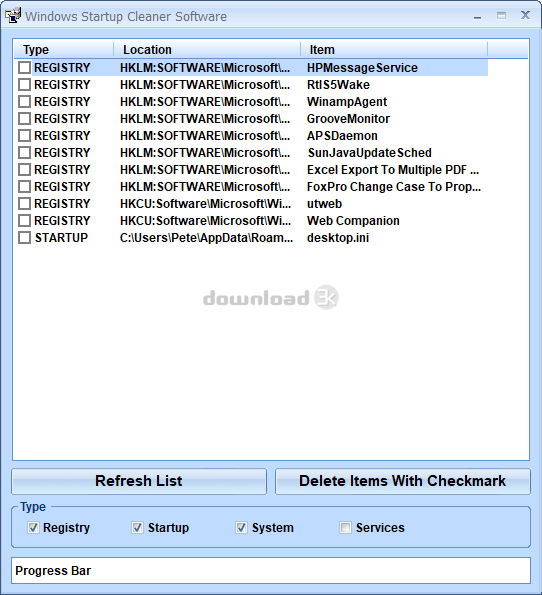The image size is (542, 595).
Task: Click the Progress Bar field
Action: click(x=271, y=570)
